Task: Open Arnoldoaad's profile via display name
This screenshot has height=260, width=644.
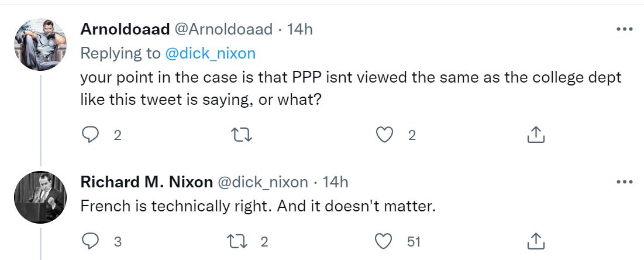Action: 125,29
